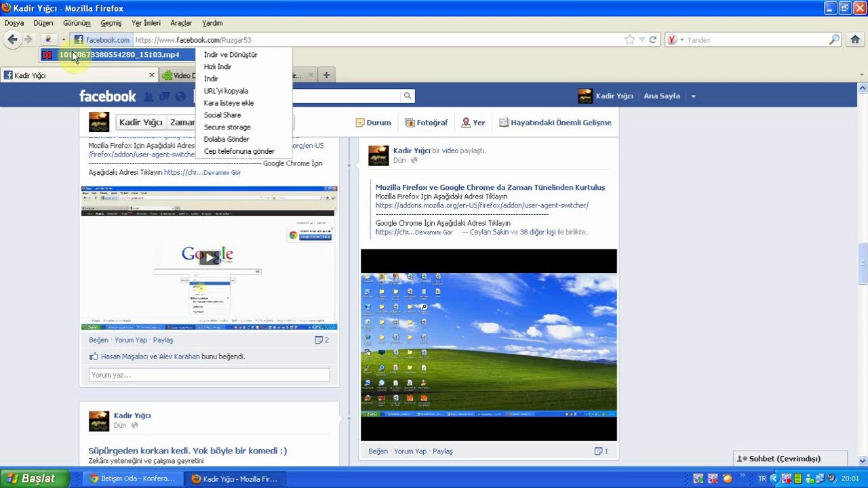Click the video downloader toolbar icon
The width and height of the screenshot is (868, 488).
click(48, 39)
